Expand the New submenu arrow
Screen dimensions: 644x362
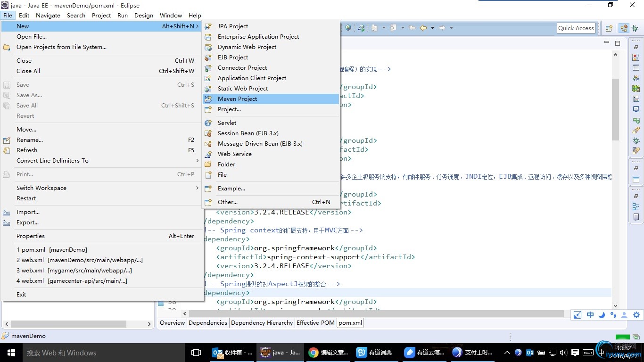click(198, 26)
